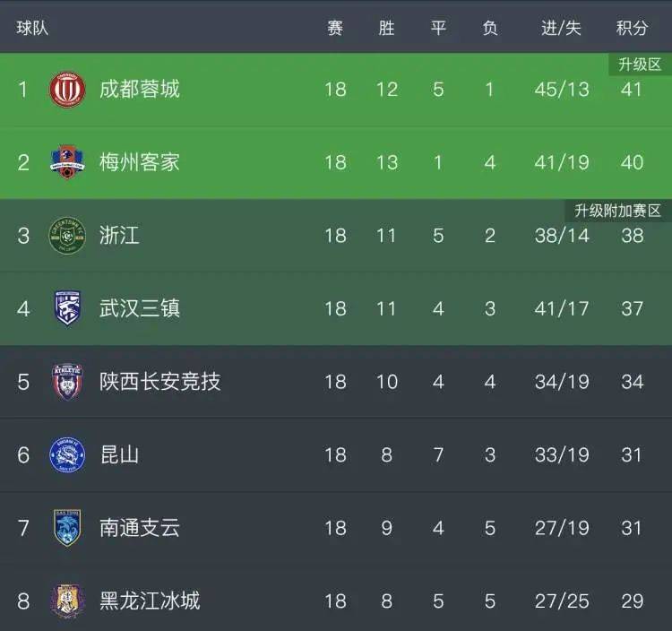Open the 昆山 blue circular emblem
The width and height of the screenshot is (672, 631).
coord(67,454)
